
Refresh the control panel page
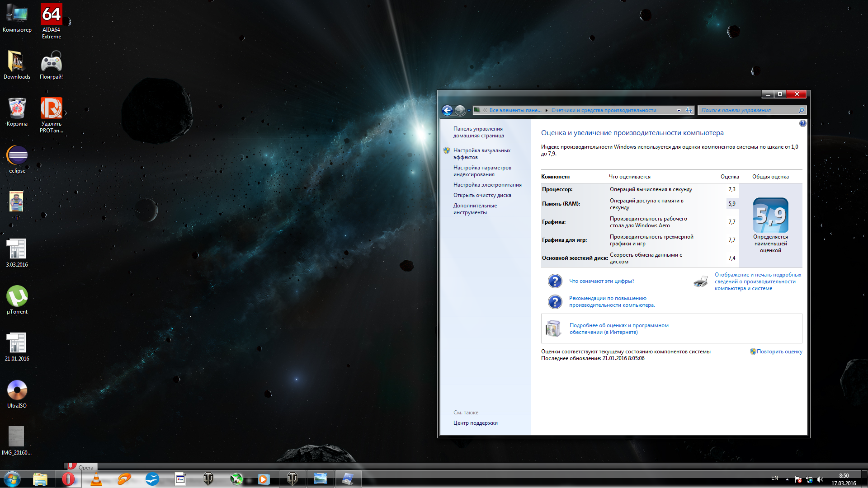point(689,111)
